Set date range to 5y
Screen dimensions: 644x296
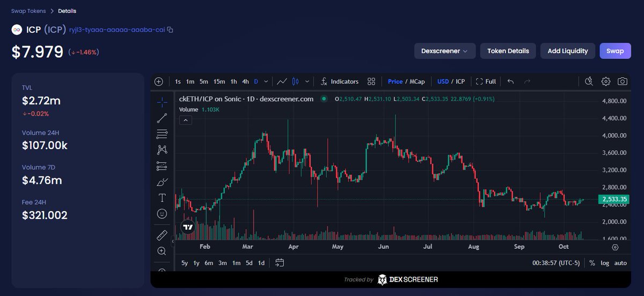tap(185, 263)
